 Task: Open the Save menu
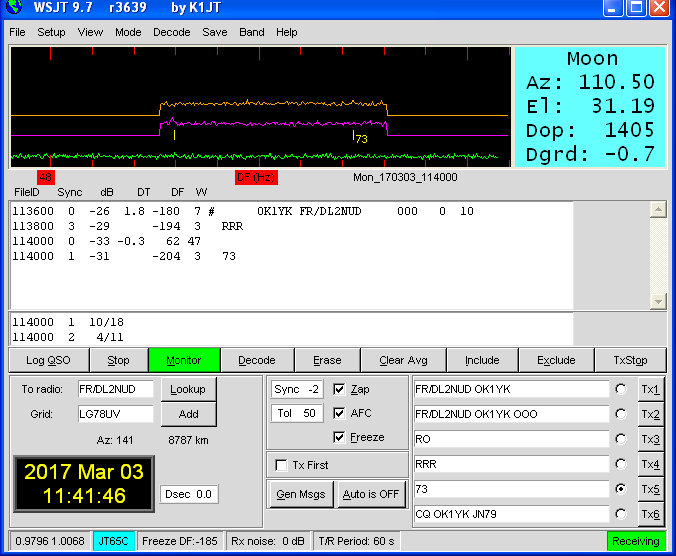pyautogui.click(x=215, y=32)
